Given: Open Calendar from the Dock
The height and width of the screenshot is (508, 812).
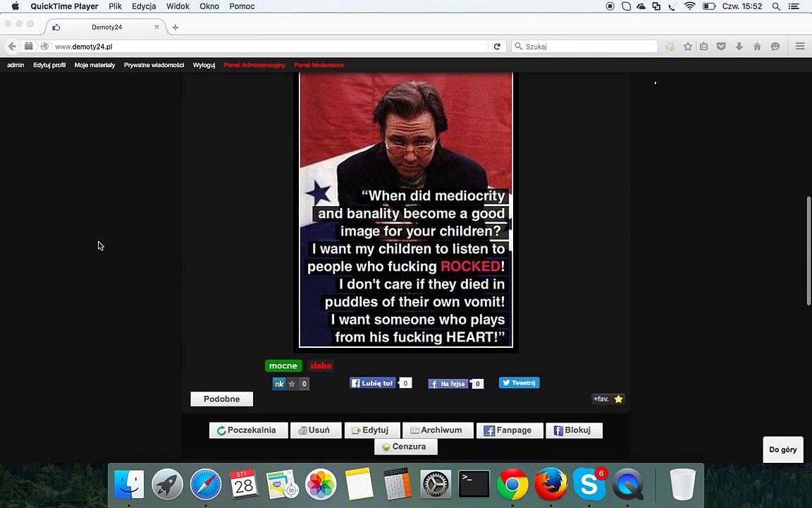Looking at the screenshot, I should [244, 485].
